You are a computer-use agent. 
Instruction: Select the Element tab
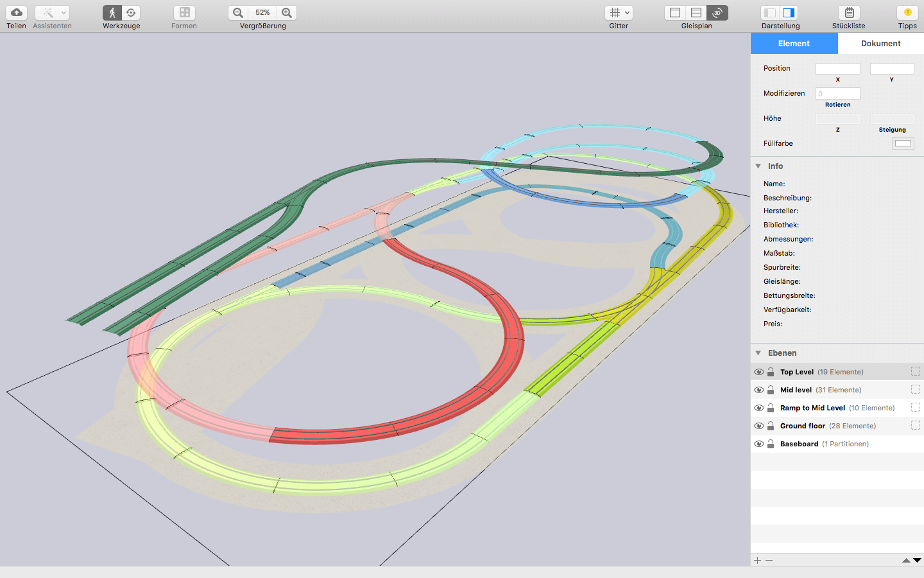coord(794,44)
